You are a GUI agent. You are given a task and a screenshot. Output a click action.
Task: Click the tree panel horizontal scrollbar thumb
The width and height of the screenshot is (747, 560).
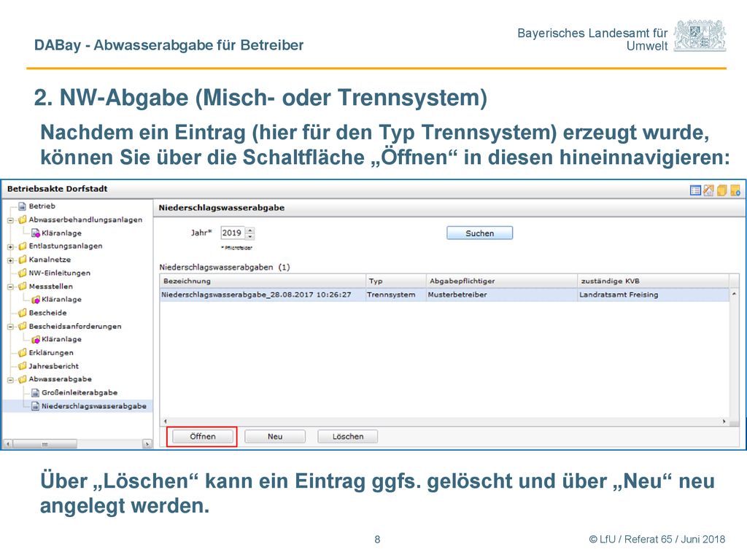click(44, 444)
